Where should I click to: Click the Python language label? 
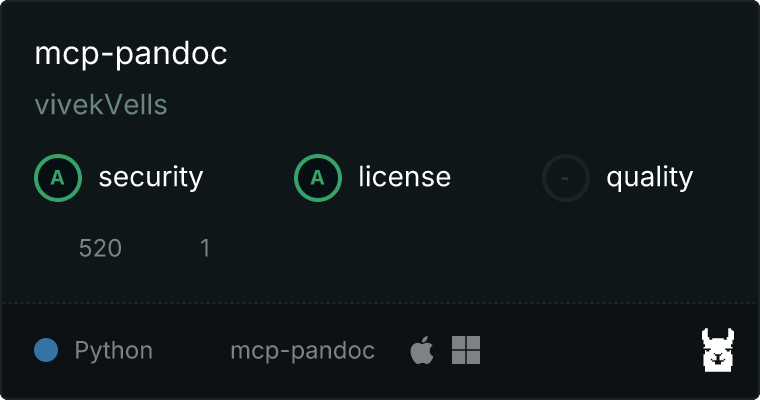(113, 351)
